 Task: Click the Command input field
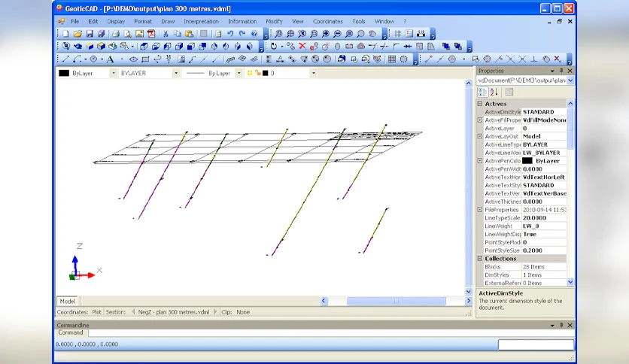pyautogui.click(x=331, y=332)
